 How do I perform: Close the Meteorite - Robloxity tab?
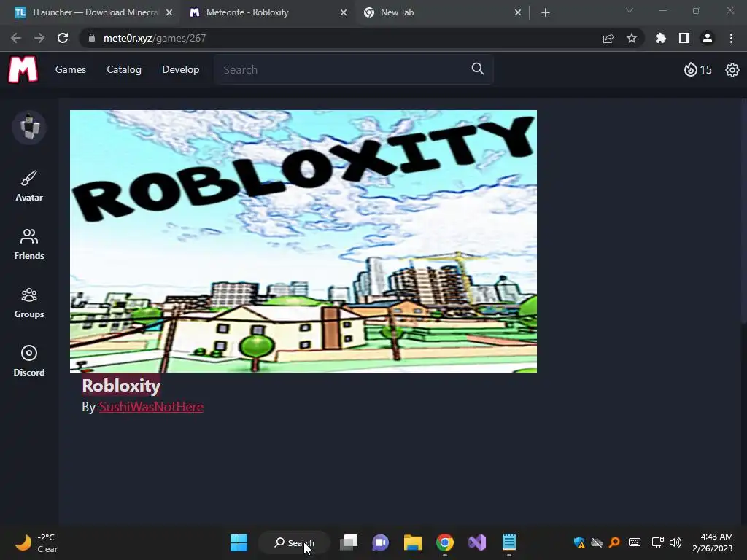344,12
